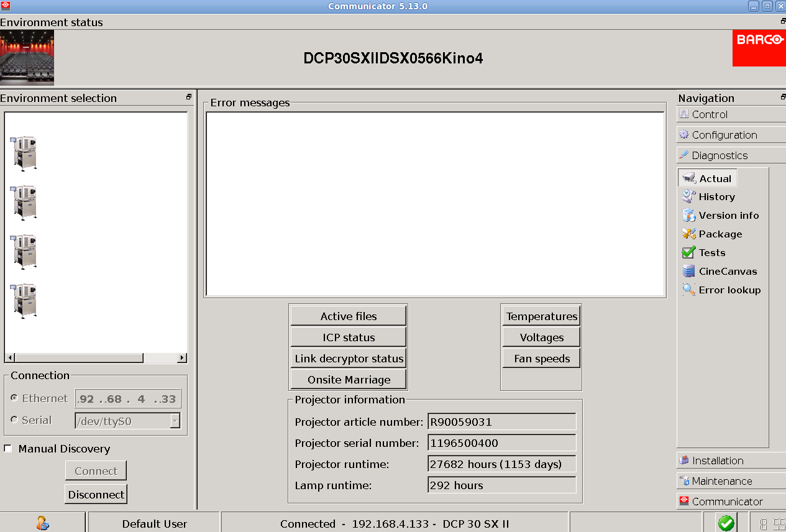Screen dimensions: 786x532
Task: Select the fourth projector in the environment list
Action: pyautogui.click(x=24, y=301)
